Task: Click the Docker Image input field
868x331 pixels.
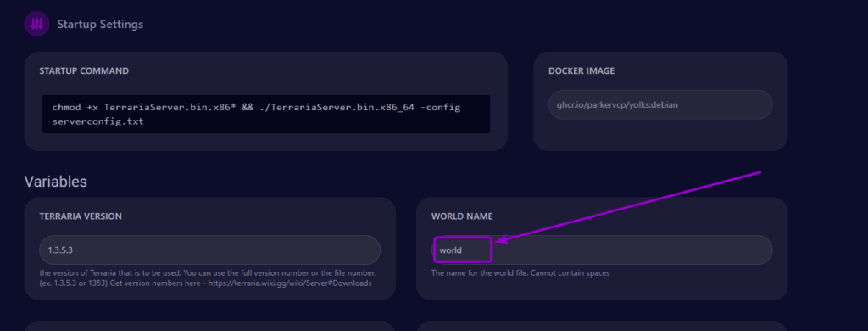Action: click(x=659, y=104)
